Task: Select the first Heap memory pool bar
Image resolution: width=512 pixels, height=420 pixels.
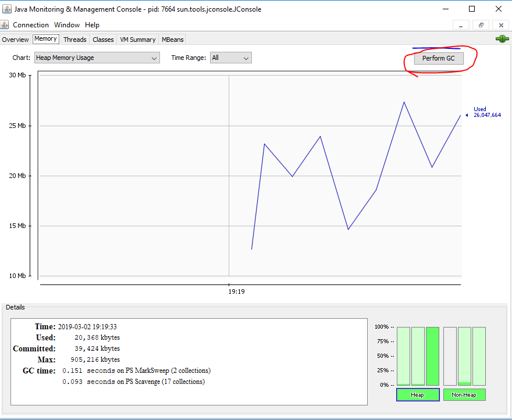Action: pos(403,356)
